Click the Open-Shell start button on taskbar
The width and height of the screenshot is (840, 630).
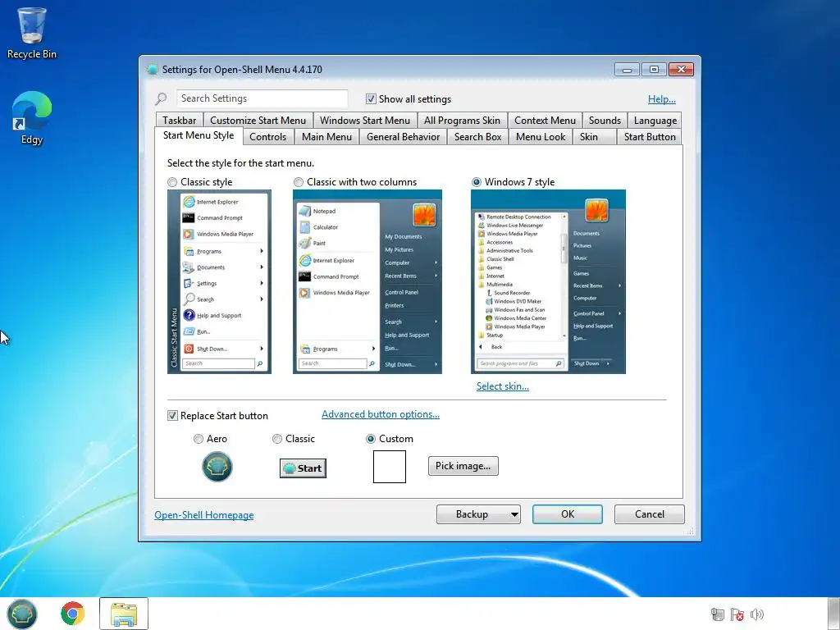22,614
